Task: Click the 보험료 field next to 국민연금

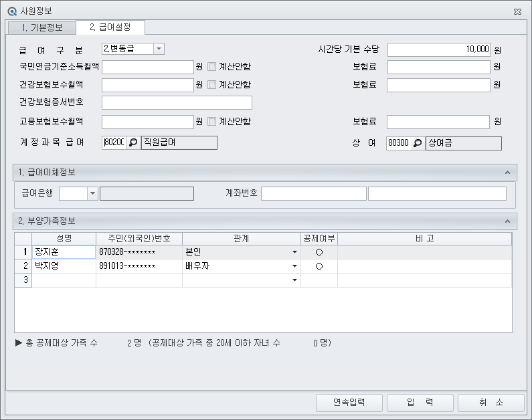Action: point(439,67)
